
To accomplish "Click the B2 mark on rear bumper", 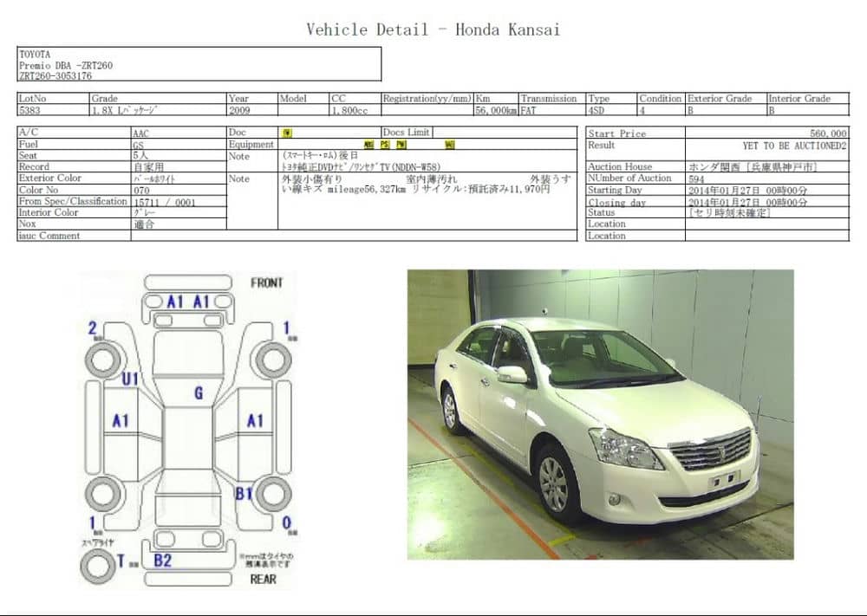I will click(163, 561).
